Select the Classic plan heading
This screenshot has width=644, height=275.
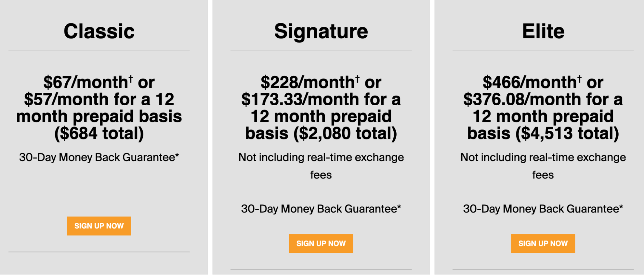pos(99,31)
